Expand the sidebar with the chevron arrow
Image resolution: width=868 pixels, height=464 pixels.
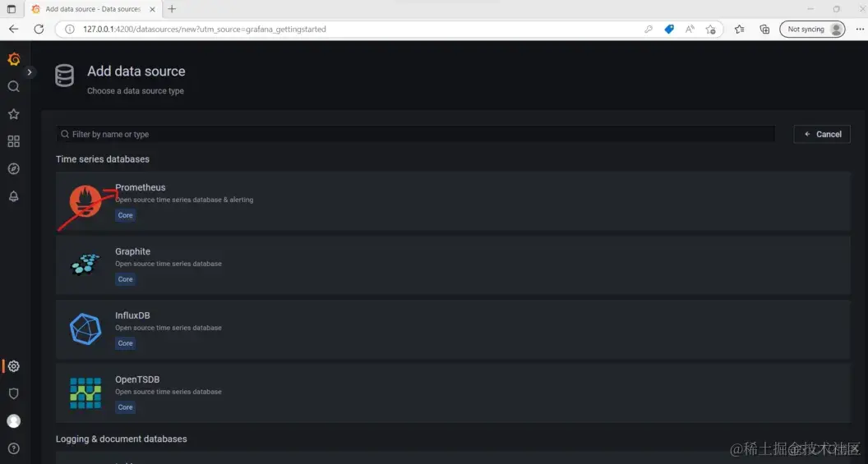(x=30, y=72)
